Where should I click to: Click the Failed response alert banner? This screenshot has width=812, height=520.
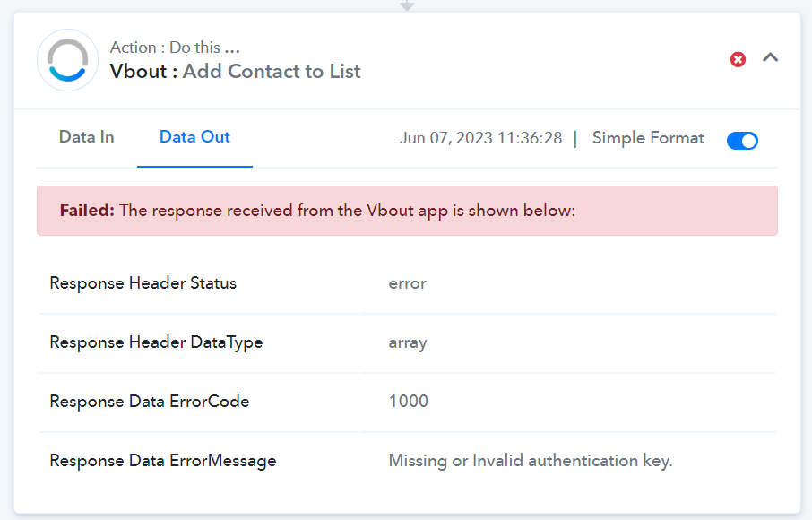tap(407, 211)
